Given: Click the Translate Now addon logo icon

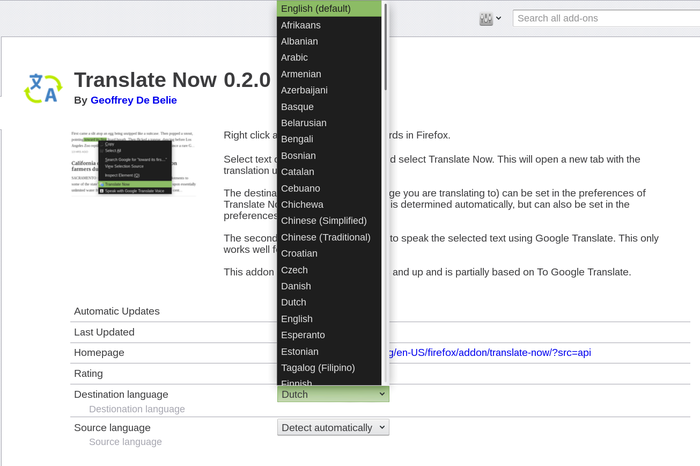Looking at the screenshot, I should tap(43, 88).
